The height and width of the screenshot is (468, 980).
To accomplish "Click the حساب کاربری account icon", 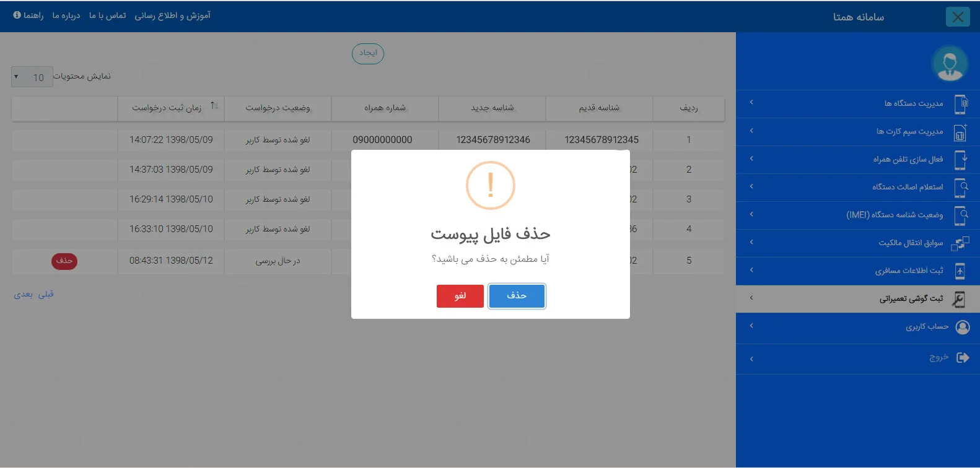I will pos(963,327).
